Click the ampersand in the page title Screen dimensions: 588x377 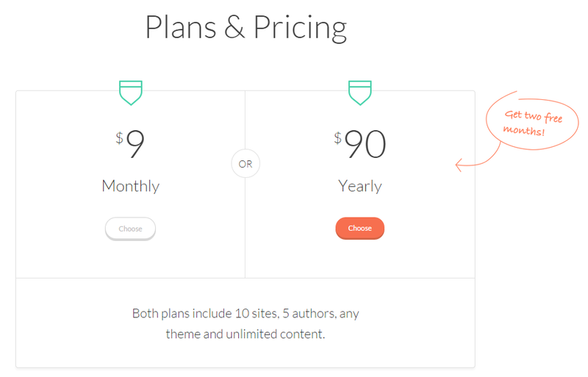click(x=234, y=27)
